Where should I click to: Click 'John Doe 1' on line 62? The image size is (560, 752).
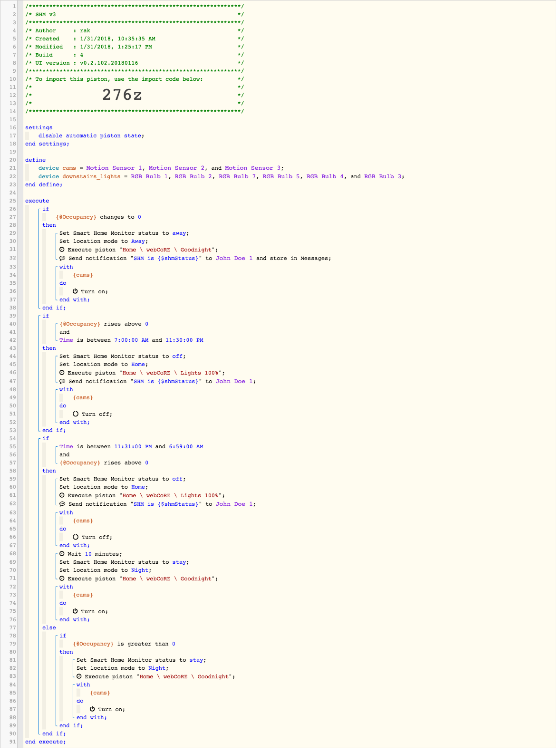coord(234,504)
